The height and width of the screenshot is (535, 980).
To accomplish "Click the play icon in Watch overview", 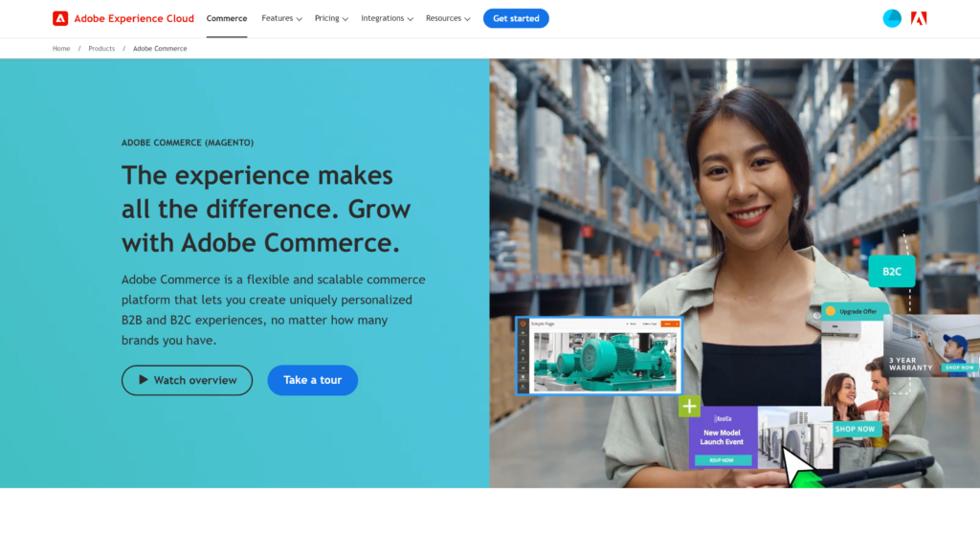I will point(144,379).
